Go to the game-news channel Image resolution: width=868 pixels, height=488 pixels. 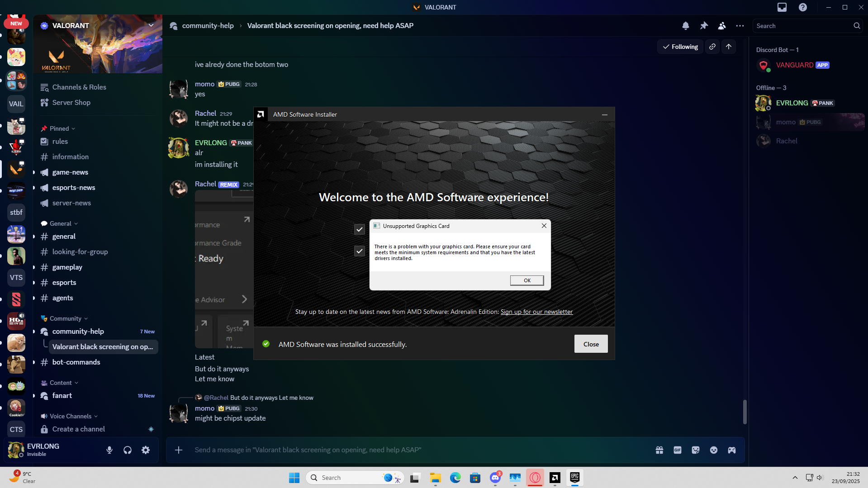point(97,172)
